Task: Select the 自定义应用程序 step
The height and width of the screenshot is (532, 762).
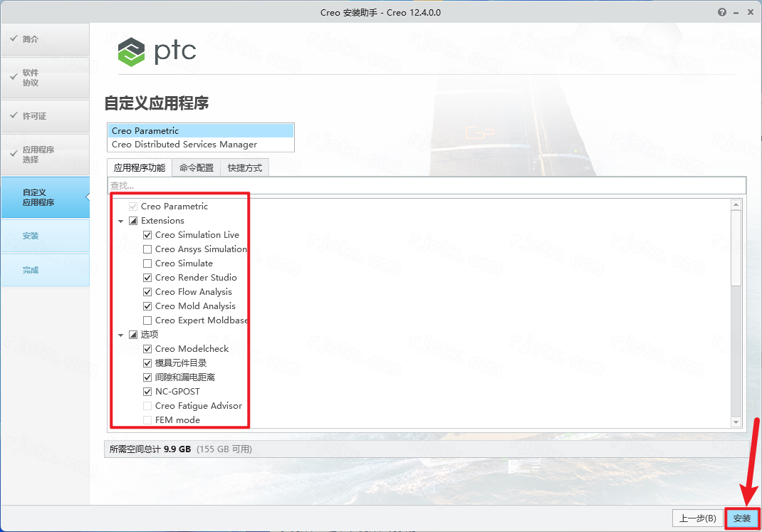Action: [45, 197]
